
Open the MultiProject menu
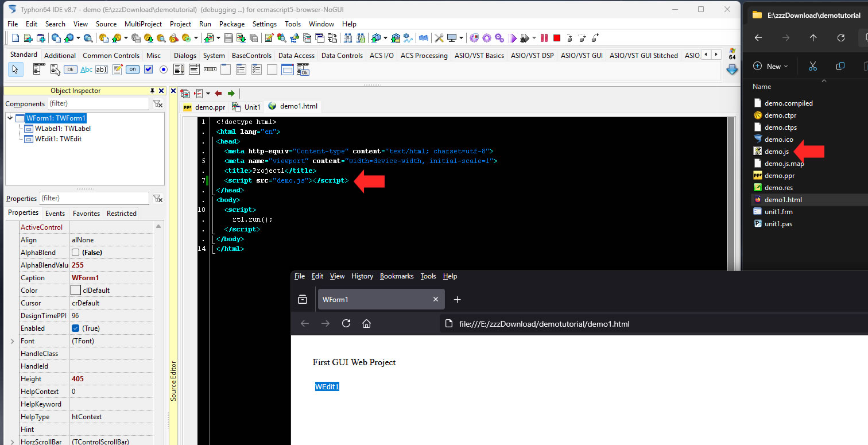pos(143,24)
